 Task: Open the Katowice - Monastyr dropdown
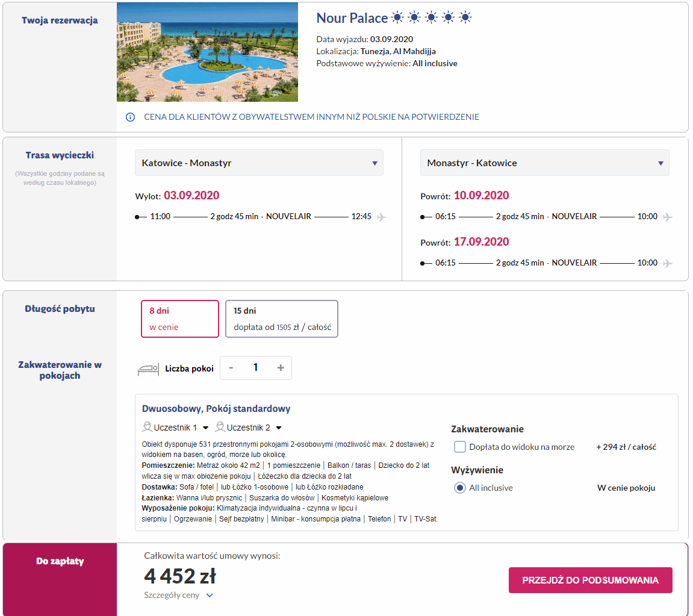pos(259,163)
